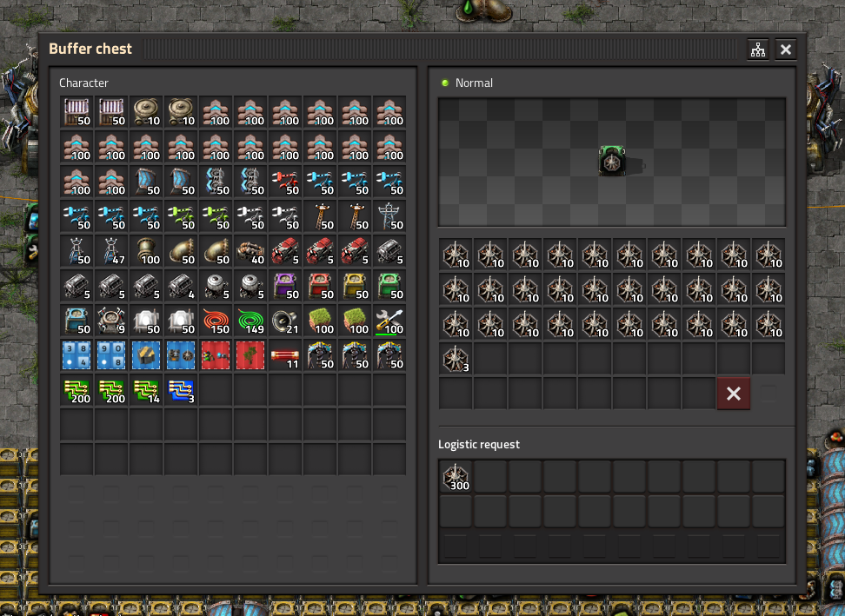Select the red passive provider chest

click(x=320, y=286)
